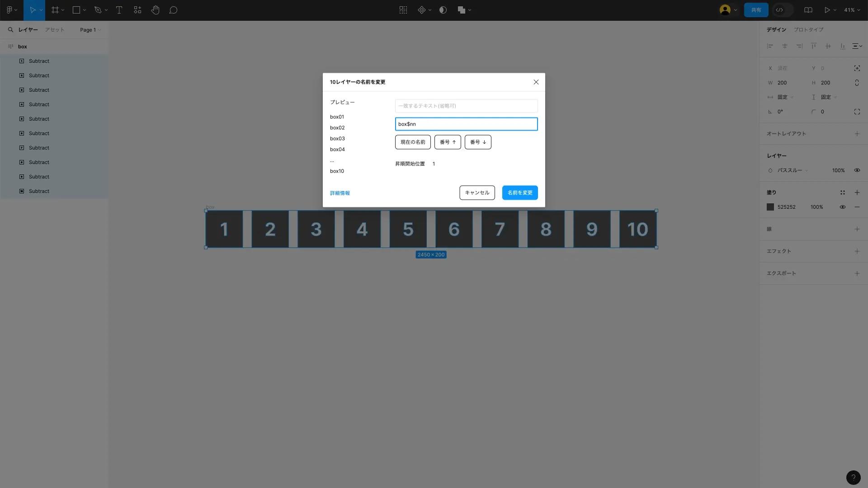Select the Text tool in toolbar
The image size is (868, 488).
[119, 10]
